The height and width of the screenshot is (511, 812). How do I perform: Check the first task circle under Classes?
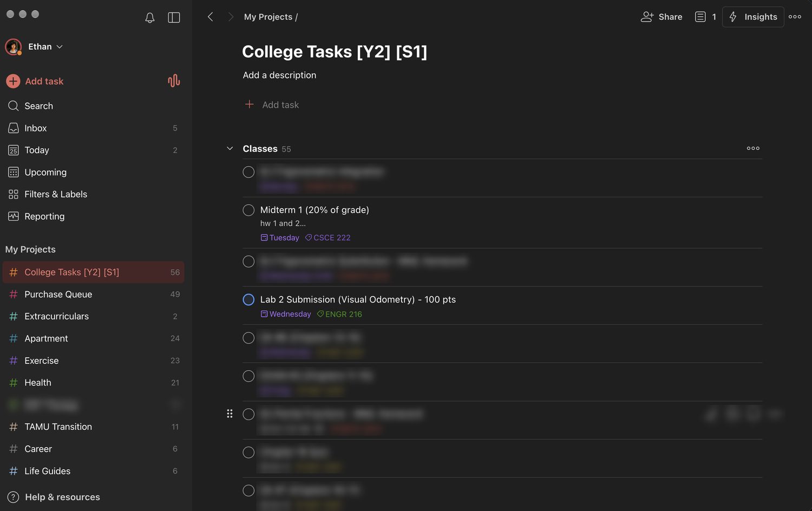point(248,172)
